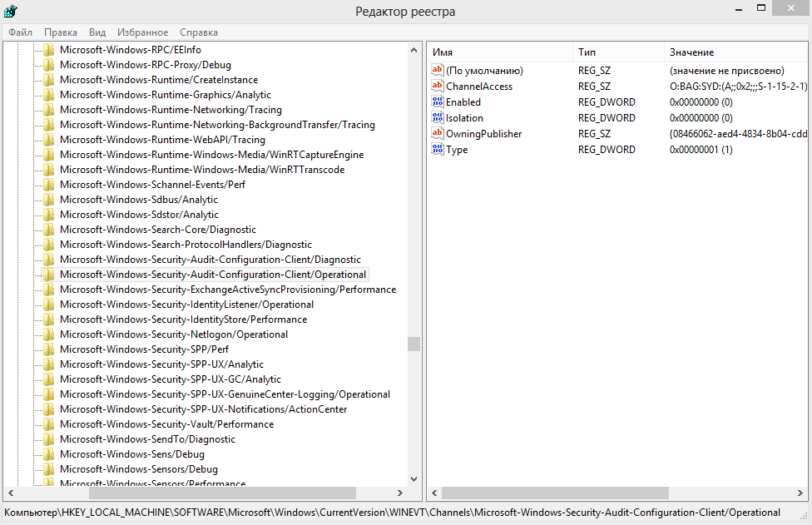
Task: Select Security-IdentityStore/Performance key
Action: point(184,319)
